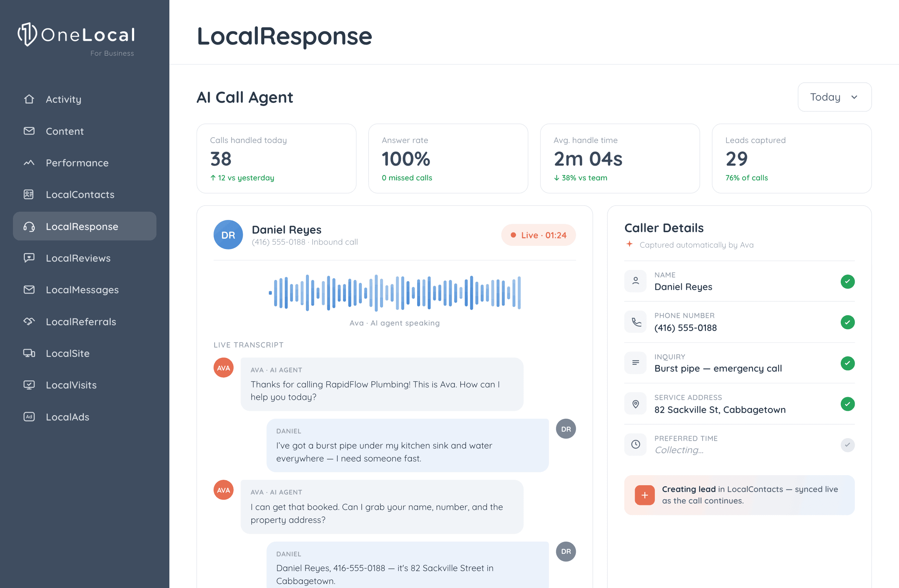The image size is (899, 588).
Task: Click the gray DR avatar by burst pipe message
Action: click(566, 429)
